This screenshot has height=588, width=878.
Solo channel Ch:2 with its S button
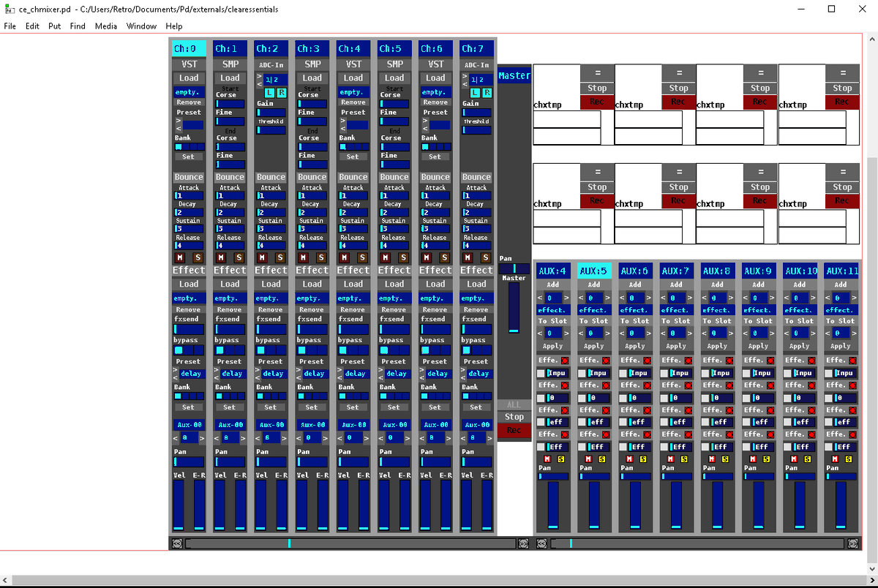click(x=279, y=257)
